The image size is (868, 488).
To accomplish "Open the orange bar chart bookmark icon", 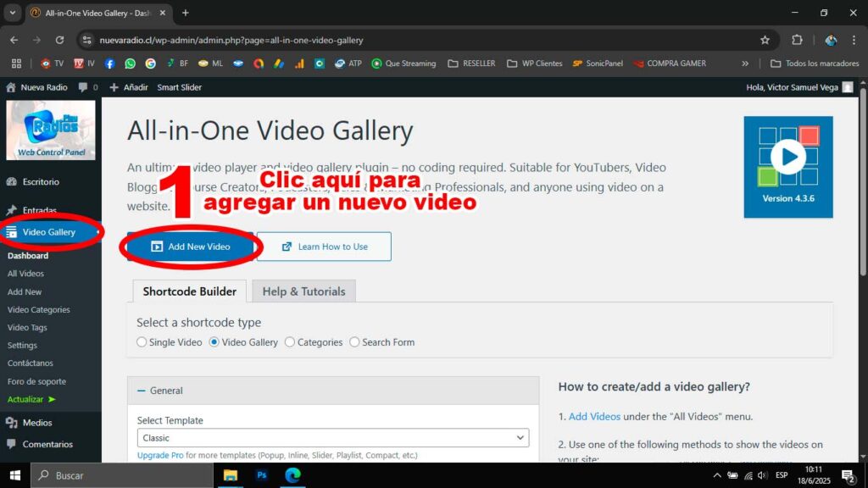I will 299,64.
